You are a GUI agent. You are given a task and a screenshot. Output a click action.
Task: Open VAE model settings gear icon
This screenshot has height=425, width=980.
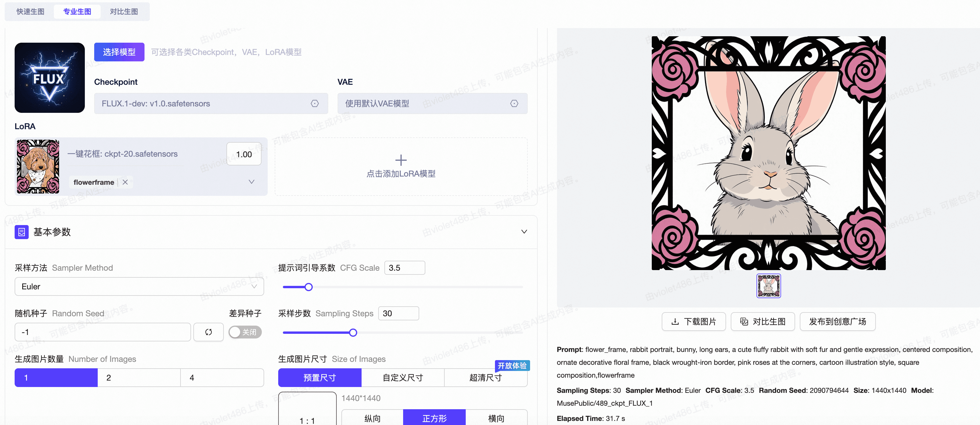[x=514, y=103]
